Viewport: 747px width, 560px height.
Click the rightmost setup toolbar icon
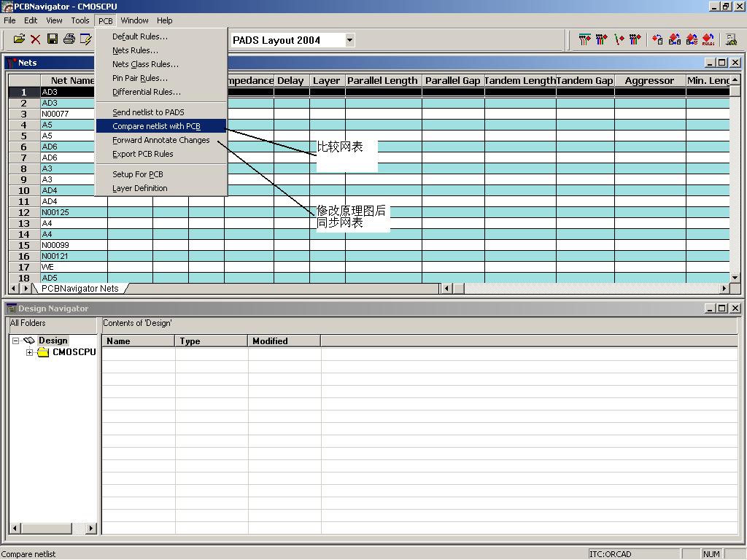click(x=731, y=39)
